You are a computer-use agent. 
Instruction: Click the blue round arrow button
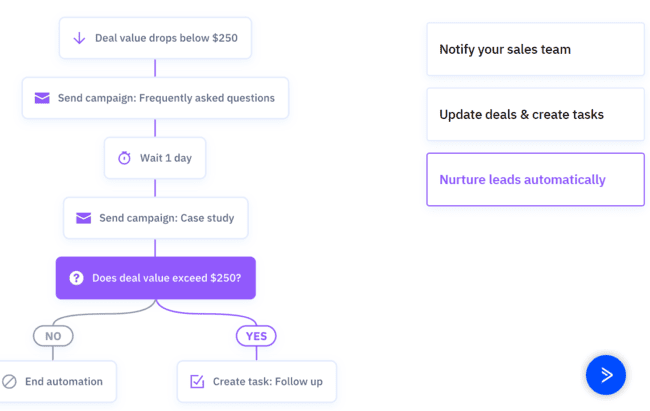pos(605,375)
